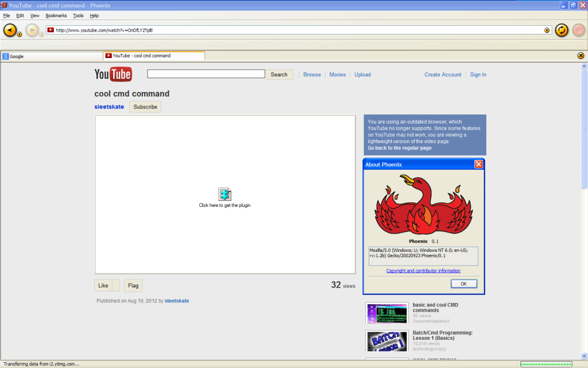Click the Forward navigation arrow button
This screenshot has width=588, height=368.
(x=32, y=30)
